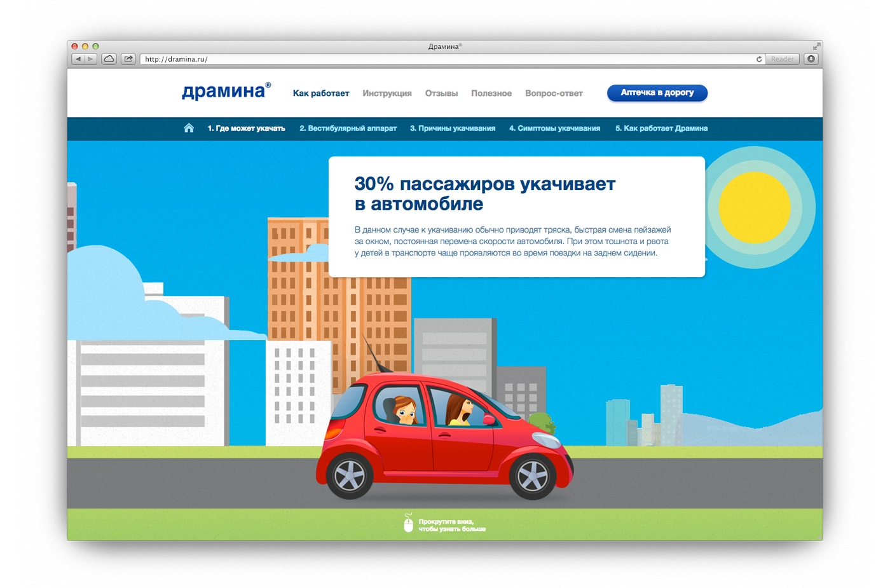
Task: Select 1. Где может укачать tab
Action: pyautogui.click(x=246, y=128)
